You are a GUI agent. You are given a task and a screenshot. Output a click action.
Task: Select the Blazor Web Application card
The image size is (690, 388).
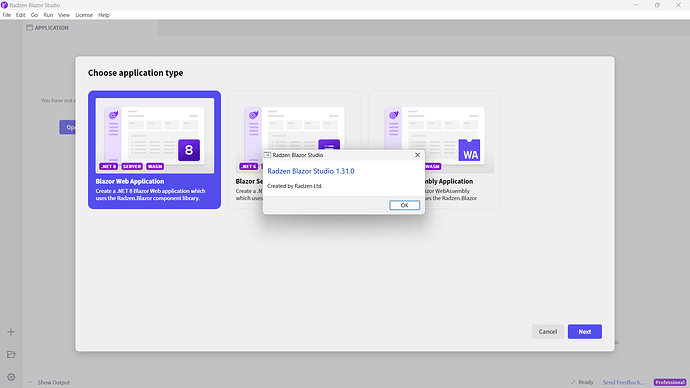click(154, 150)
